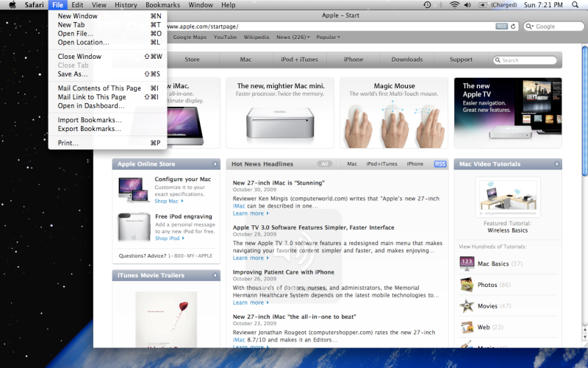588x368 pixels.
Task: Open Spotlight magnifying glass
Action: pos(575,5)
